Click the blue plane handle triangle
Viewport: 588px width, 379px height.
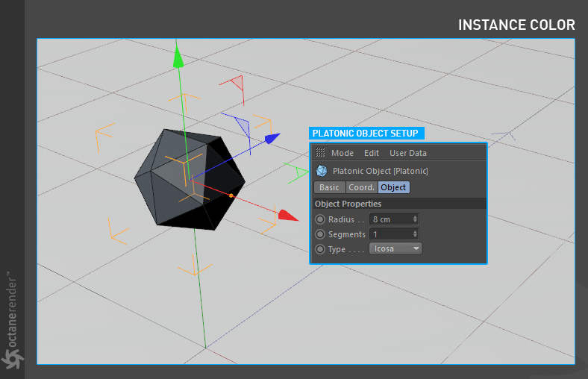(x=243, y=126)
